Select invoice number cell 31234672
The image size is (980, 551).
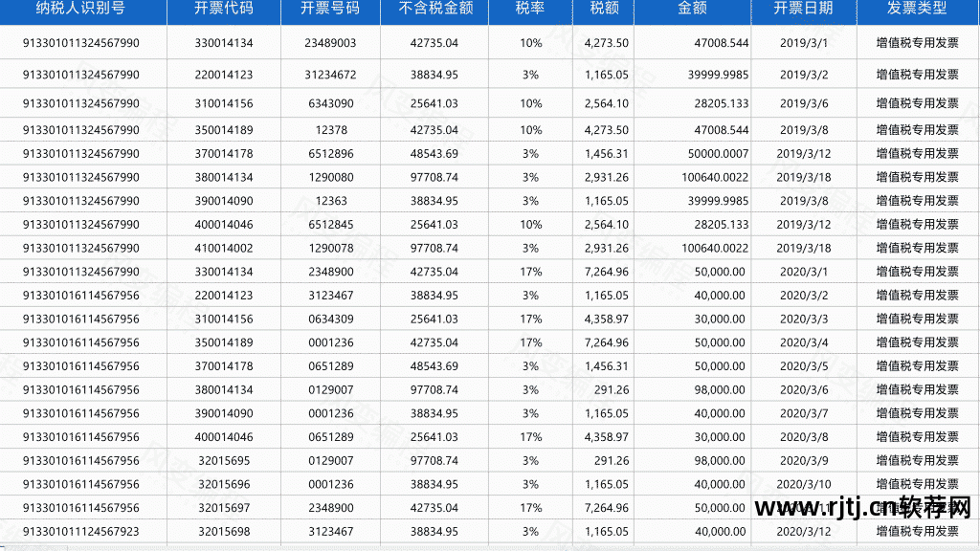330,75
